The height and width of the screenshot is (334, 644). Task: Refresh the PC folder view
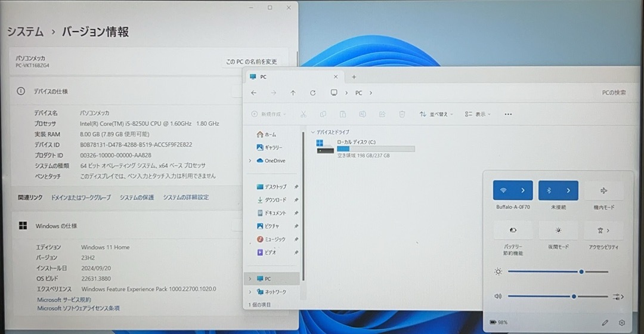(x=312, y=93)
